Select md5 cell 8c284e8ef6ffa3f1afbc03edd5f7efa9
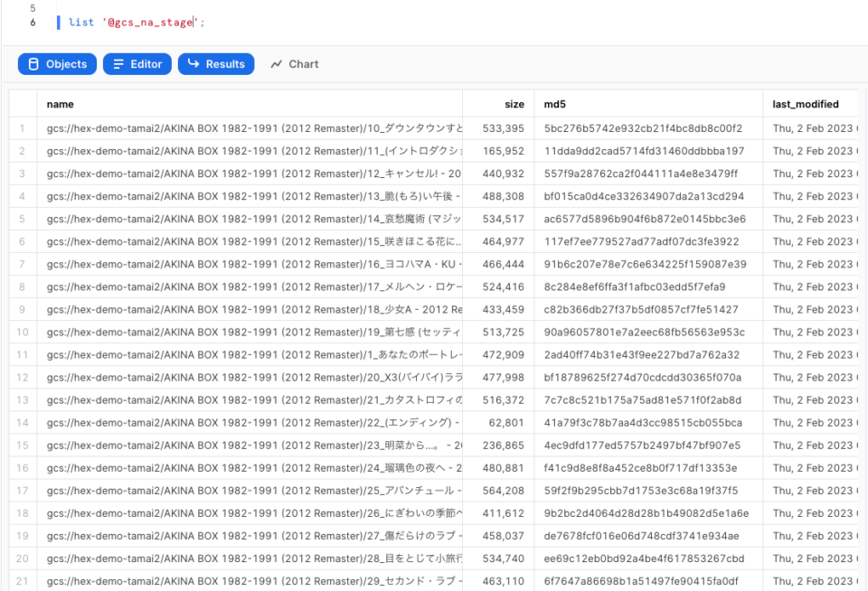Screen dimensions: 868x591 pyautogui.click(x=648, y=287)
